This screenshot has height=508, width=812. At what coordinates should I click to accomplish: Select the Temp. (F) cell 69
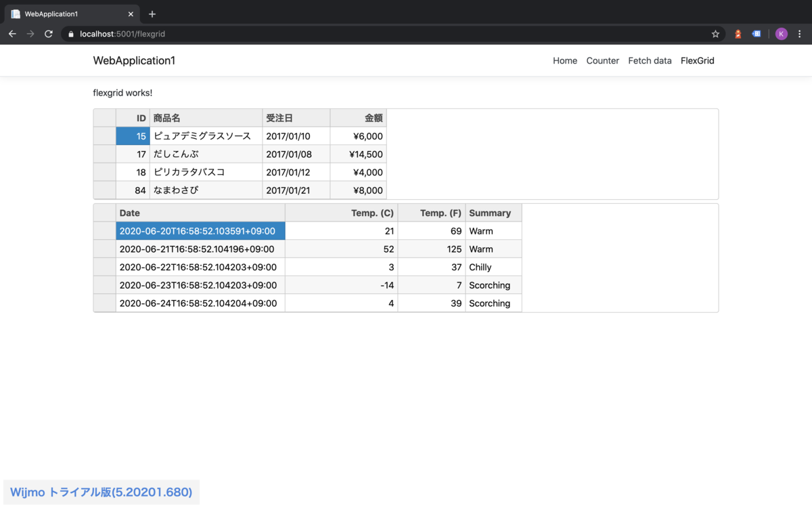432,231
